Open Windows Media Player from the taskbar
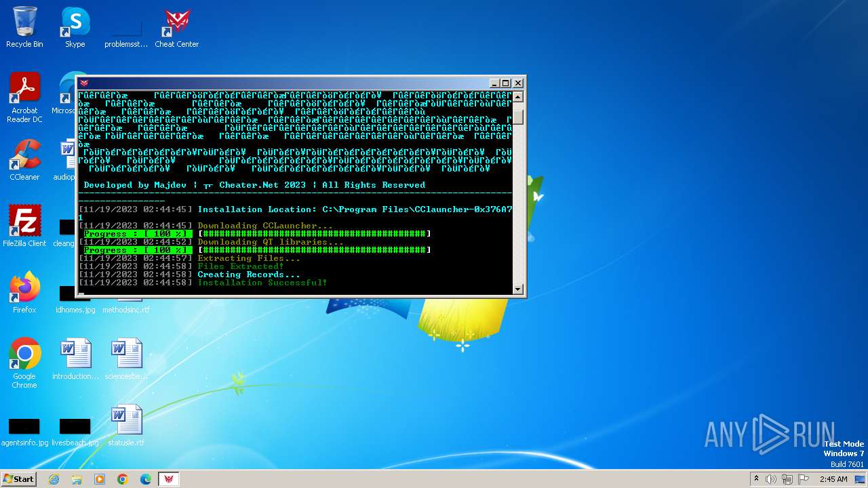The height and width of the screenshot is (488, 868). [x=100, y=479]
